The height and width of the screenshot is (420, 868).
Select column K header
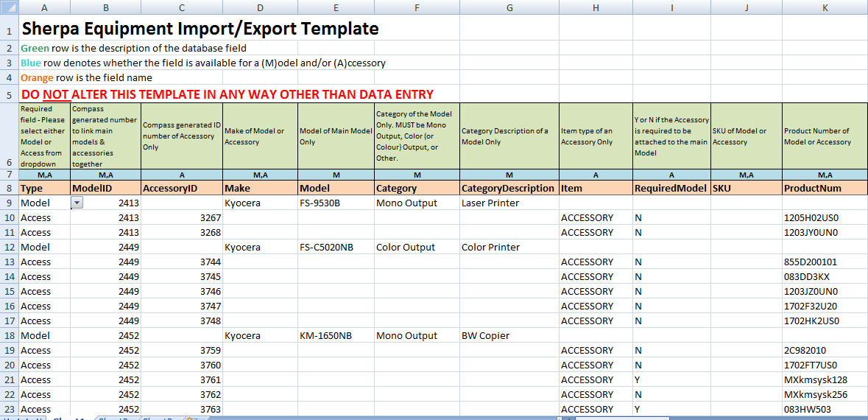tap(825, 7)
